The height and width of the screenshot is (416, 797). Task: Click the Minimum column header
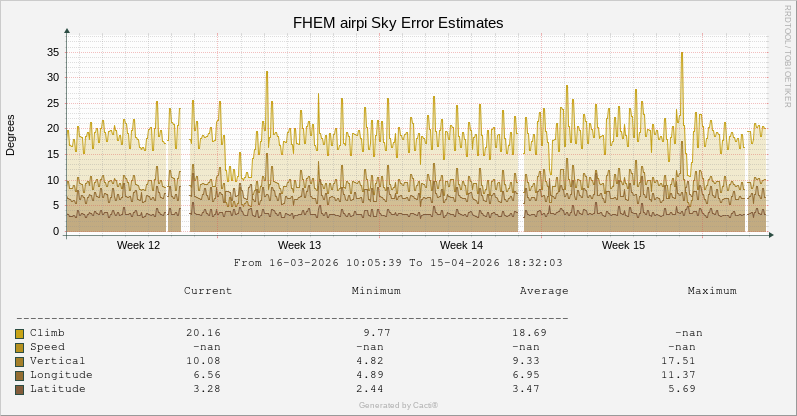point(376,291)
